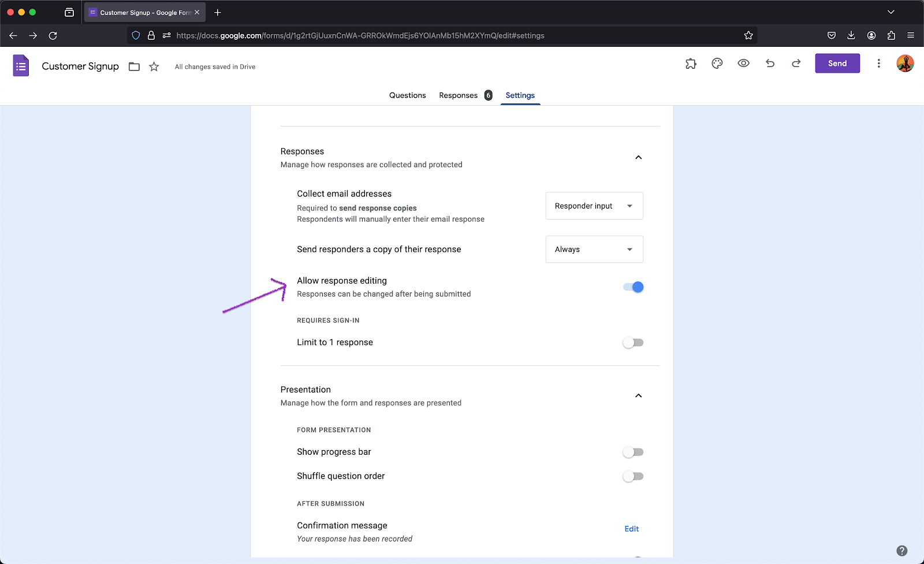Screen dimensions: 924x564
Task: Open the Responder input dropdown
Action: (x=594, y=206)
